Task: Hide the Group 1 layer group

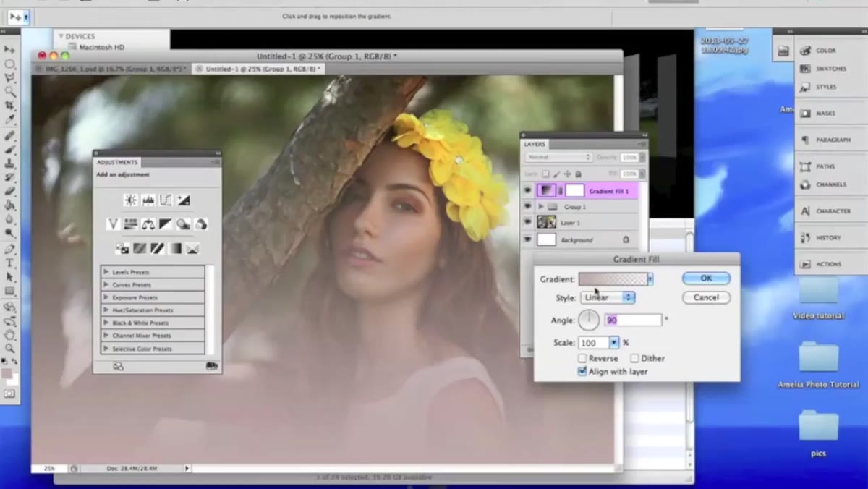Action: pyautogui.click(x=527, y=207)
